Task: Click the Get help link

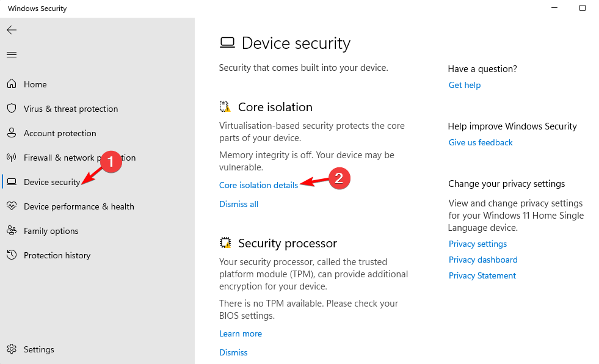Action: 465,85
